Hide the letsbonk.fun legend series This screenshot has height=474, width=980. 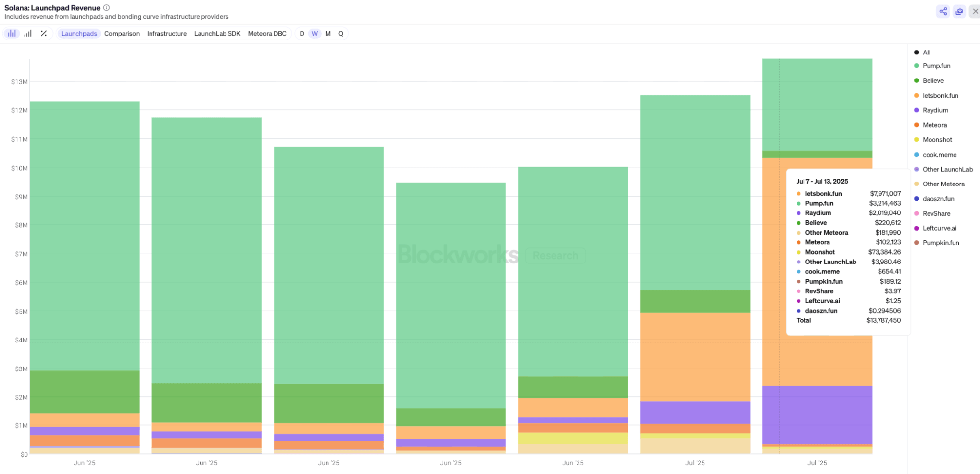[x=936, y=96]
